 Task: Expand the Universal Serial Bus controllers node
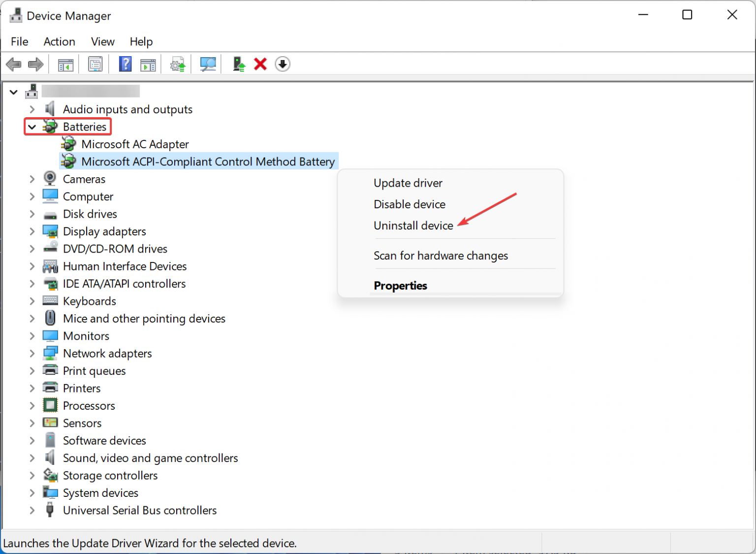coord(32,510)
